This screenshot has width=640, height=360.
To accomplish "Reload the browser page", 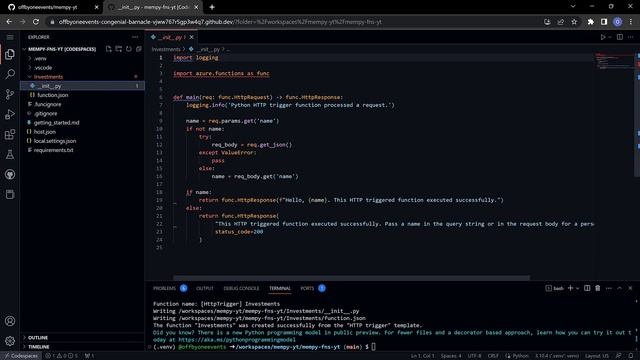I will pos(36,22).
